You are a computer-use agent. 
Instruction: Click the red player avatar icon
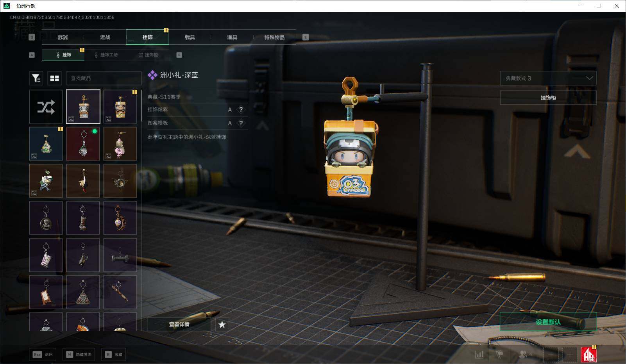click(x=589, y=354)
